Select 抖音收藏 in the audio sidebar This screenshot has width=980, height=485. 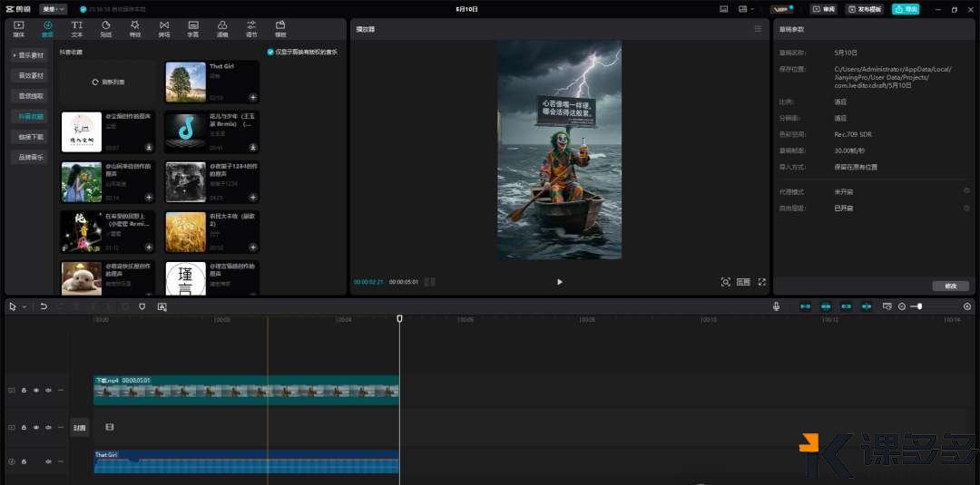pyautogui.click(x=29, y=116)
